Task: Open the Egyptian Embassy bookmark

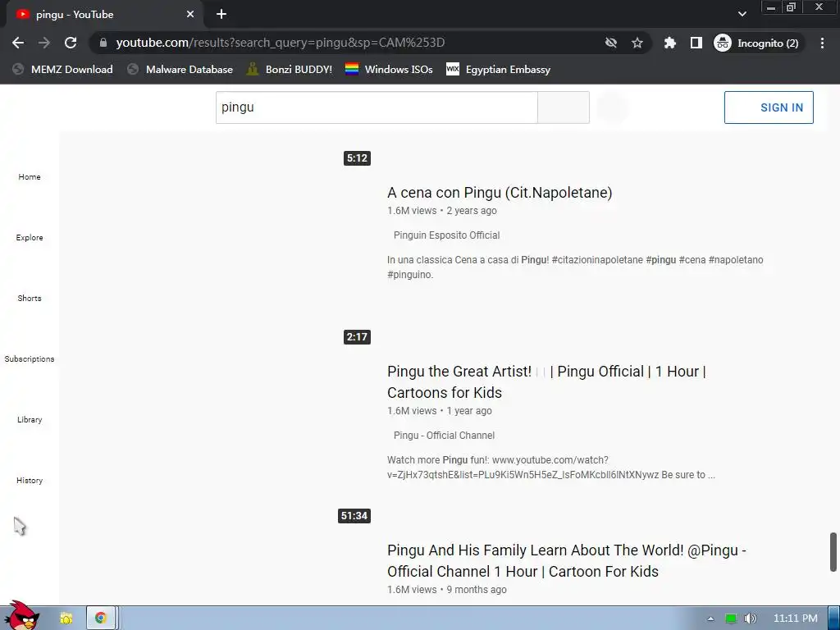Action: 498,69
